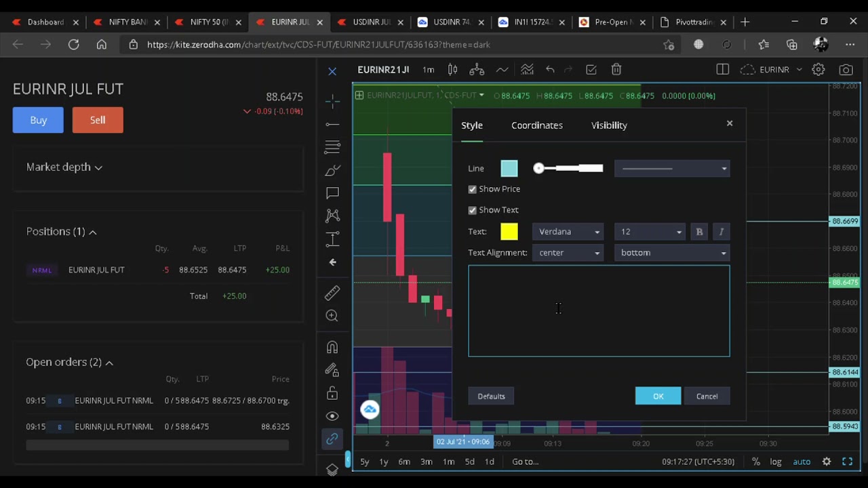Switch to the Style tab
This screenshot has height=488, width=868.
(472, 125)
